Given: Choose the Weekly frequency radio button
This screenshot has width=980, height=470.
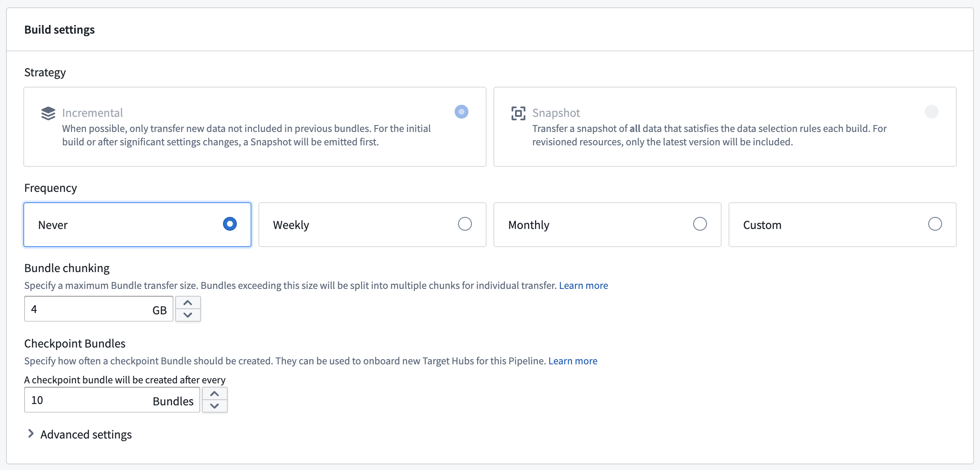Looking at the screenshot, I should (x=465, y=224).
